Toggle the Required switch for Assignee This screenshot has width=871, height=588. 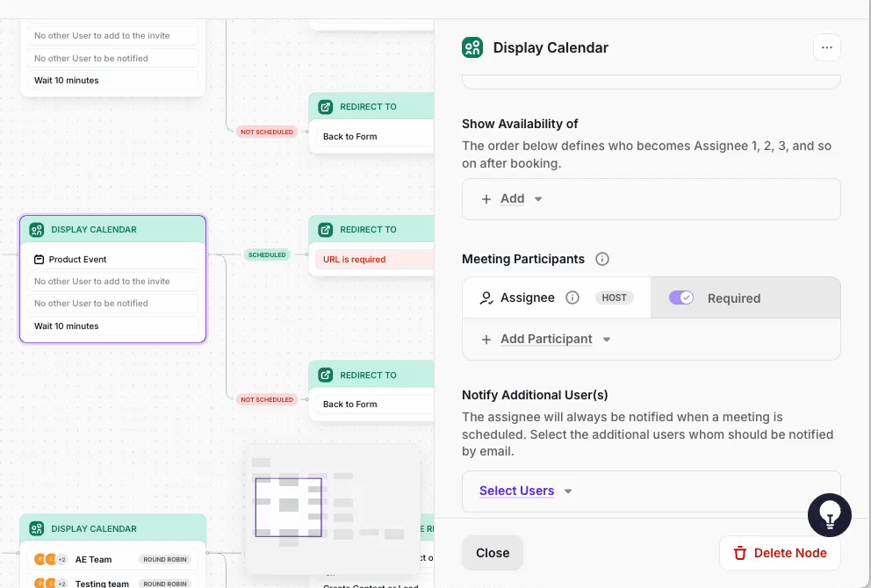pyautogui.click(x=681, y=298)
